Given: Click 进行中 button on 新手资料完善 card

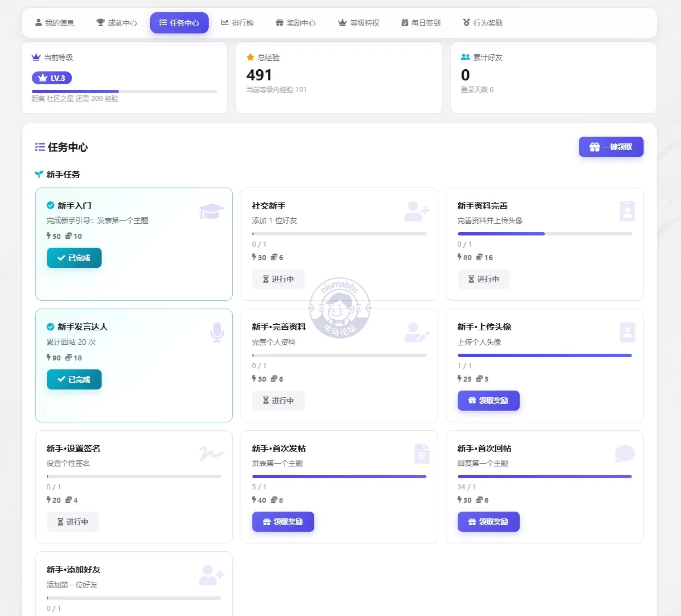Looking at the screenshot, I should [x=484, y=279].
